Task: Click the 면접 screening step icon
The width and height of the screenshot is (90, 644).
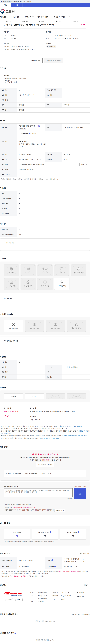Action: click(34, 396)
